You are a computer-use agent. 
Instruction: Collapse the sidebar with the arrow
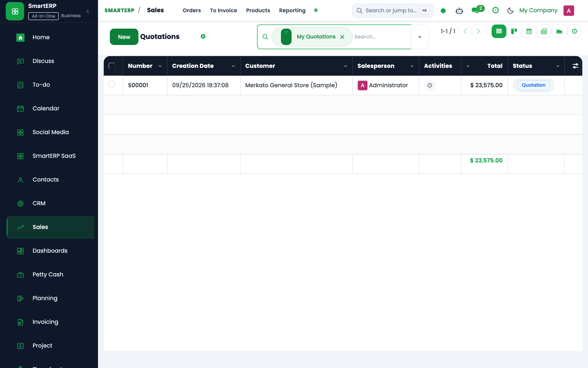click(x=88, y=11)
